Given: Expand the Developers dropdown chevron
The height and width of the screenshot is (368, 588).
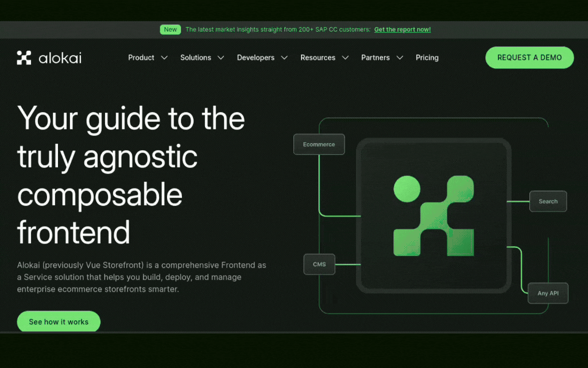Looking at the screenshot, I should [x=284, y=57].
